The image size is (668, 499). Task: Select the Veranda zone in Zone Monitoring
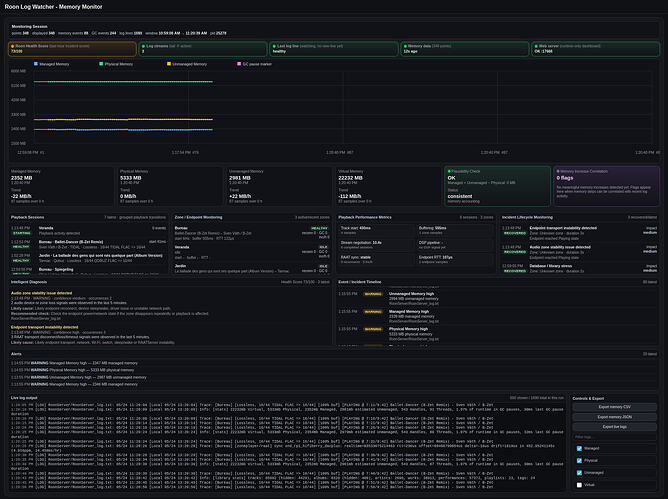[x=251, y=252]
